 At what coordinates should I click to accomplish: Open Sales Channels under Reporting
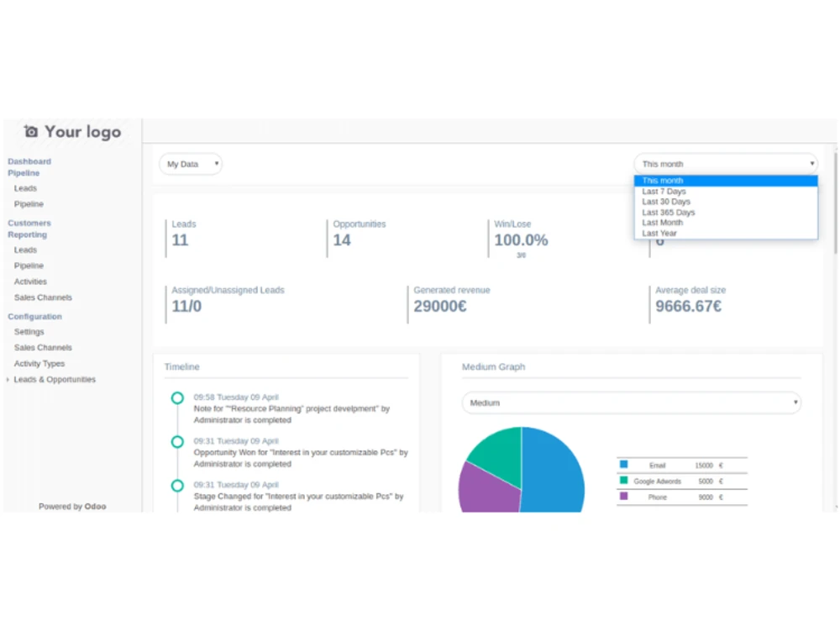point(43,297)
